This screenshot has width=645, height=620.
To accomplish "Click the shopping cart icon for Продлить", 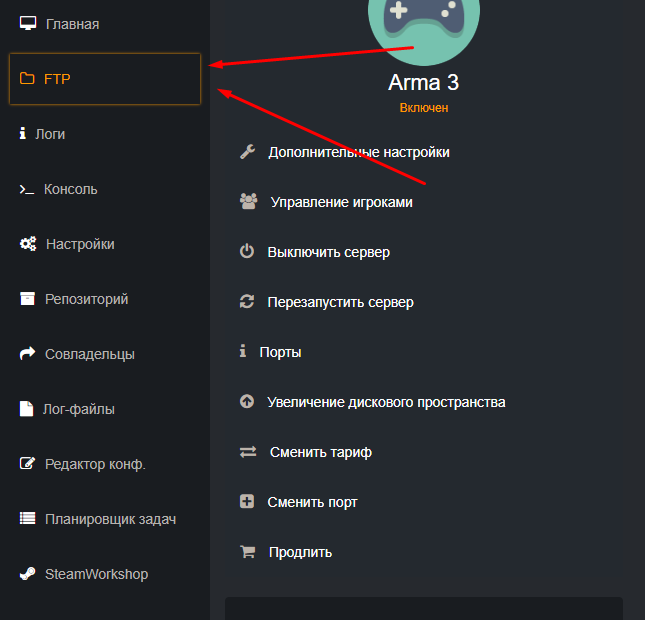I will pos(247,552).
